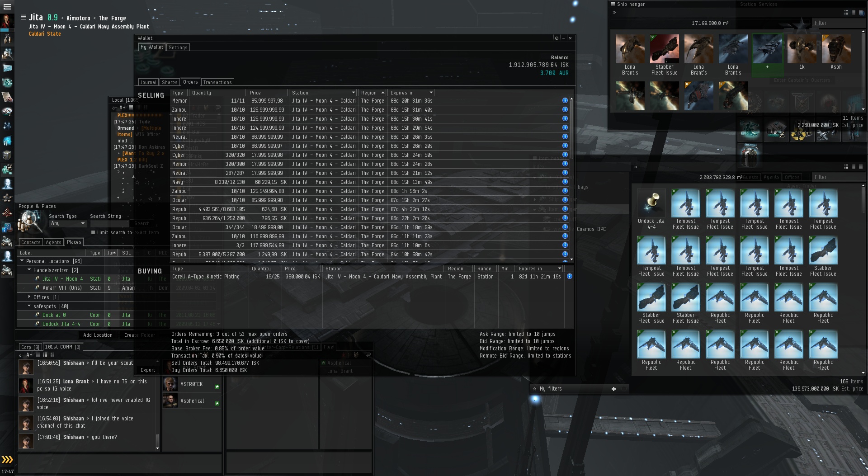Select the Undock Jita 4-4 bookmark item
This screenshot has height=476, width=868.
point(651,209)
